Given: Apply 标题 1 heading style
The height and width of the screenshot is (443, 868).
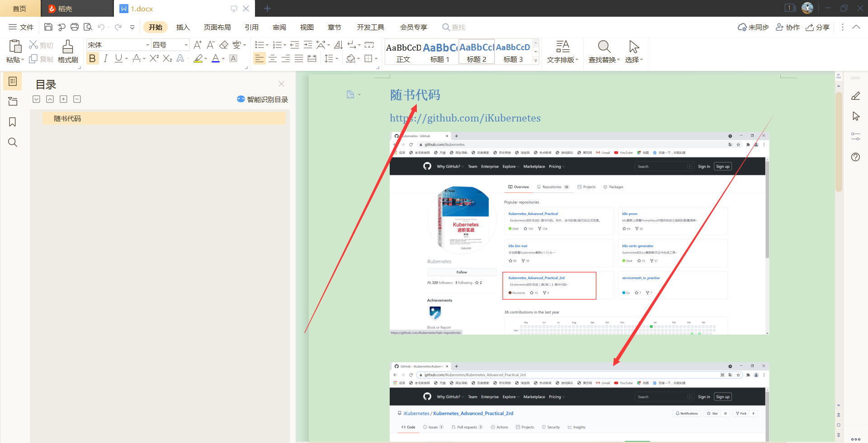Looking at the screenshot, I should pyautogui.click(x=440, y=52).
